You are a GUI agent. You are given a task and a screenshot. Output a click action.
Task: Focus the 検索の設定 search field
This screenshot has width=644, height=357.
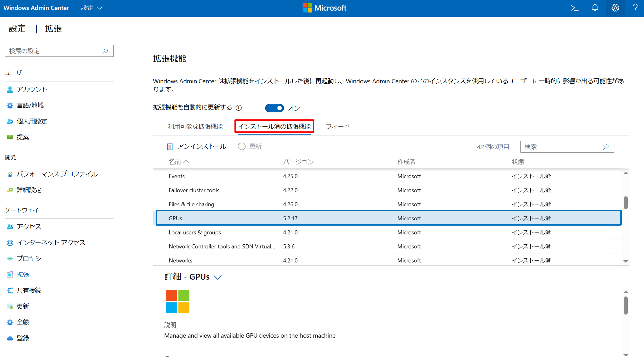click(x=59, y=51)
